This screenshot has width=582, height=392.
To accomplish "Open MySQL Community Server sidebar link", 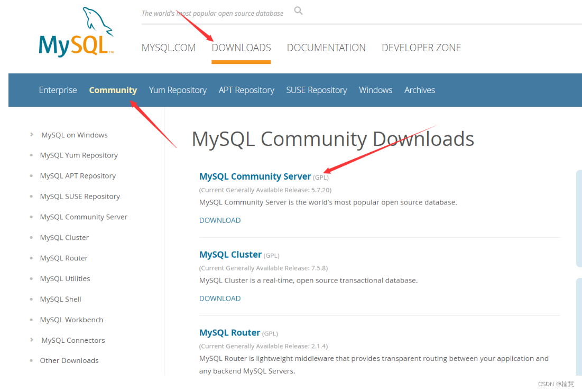I will point(84,217).
